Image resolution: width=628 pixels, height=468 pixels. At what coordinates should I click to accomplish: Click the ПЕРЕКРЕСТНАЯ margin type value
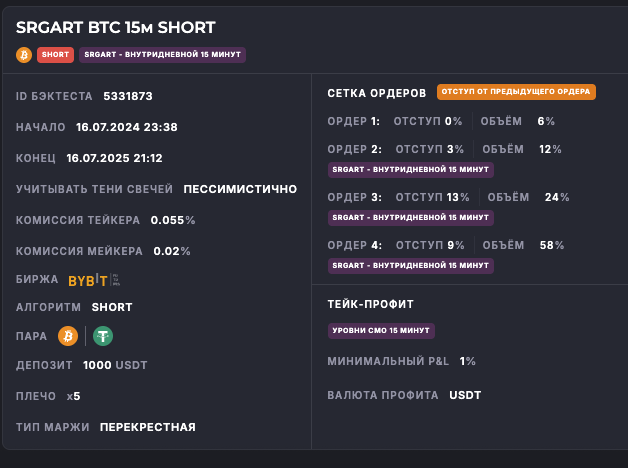[148, 427]
